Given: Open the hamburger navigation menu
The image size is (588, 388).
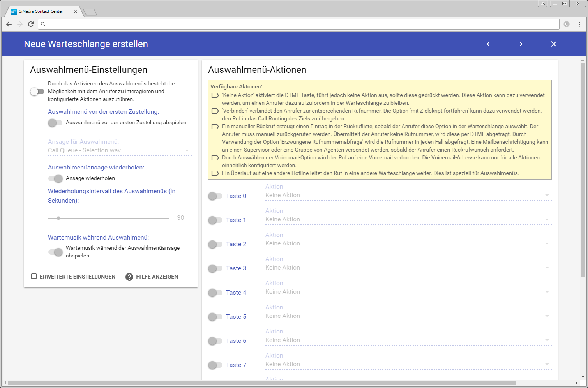Looking at the screenshot, I should click(13, 44).
